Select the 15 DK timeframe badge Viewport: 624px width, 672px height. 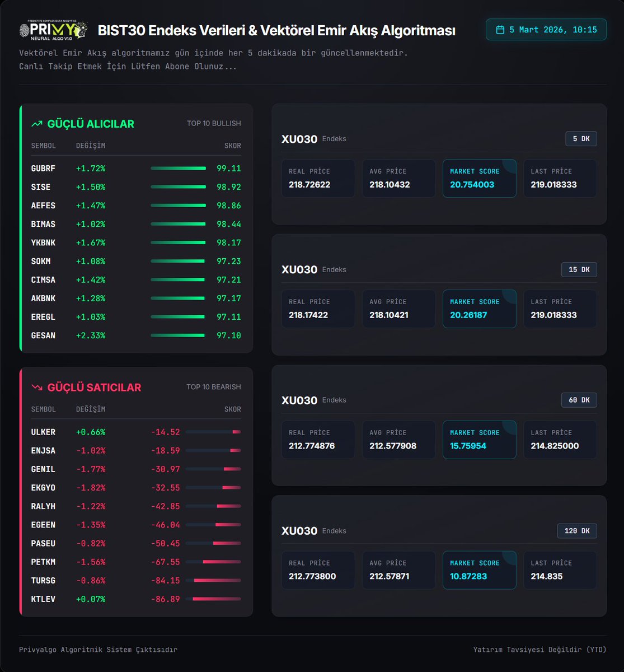point(579,269)
